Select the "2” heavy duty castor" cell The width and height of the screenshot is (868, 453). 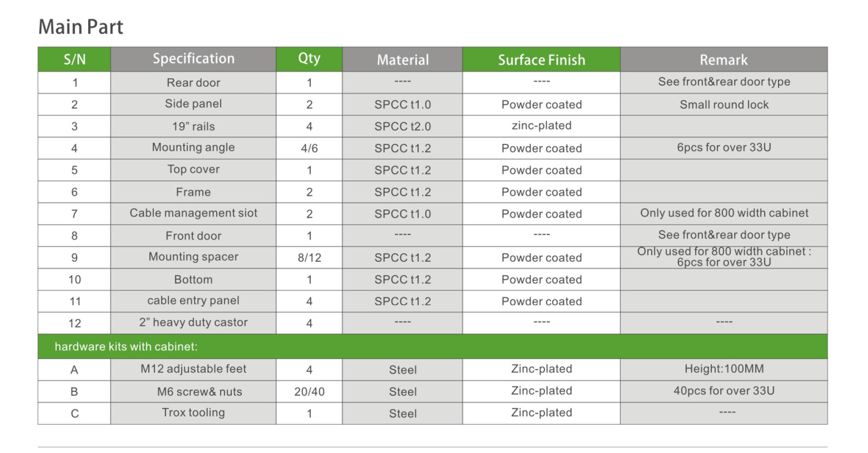(x=193, y=322)
